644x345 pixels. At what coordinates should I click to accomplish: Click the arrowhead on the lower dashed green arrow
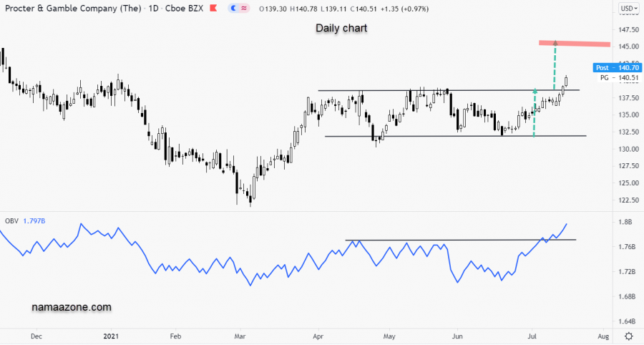pos(535,91)
